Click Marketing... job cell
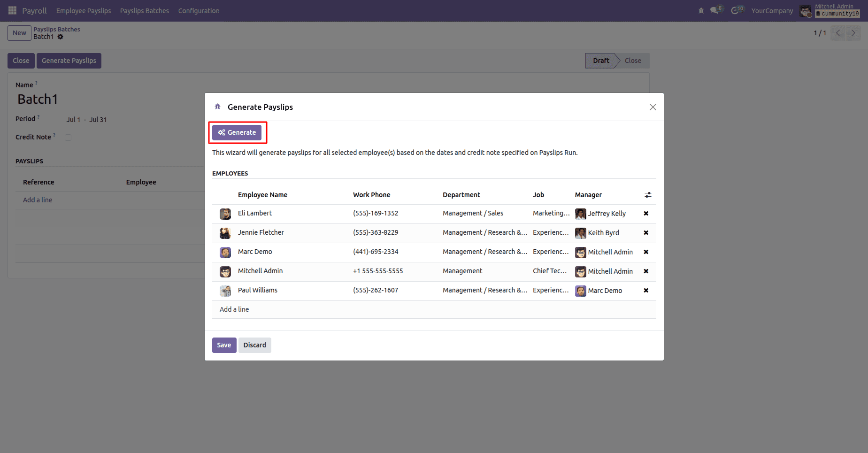868x453 pixels. [x=551, y=213]
